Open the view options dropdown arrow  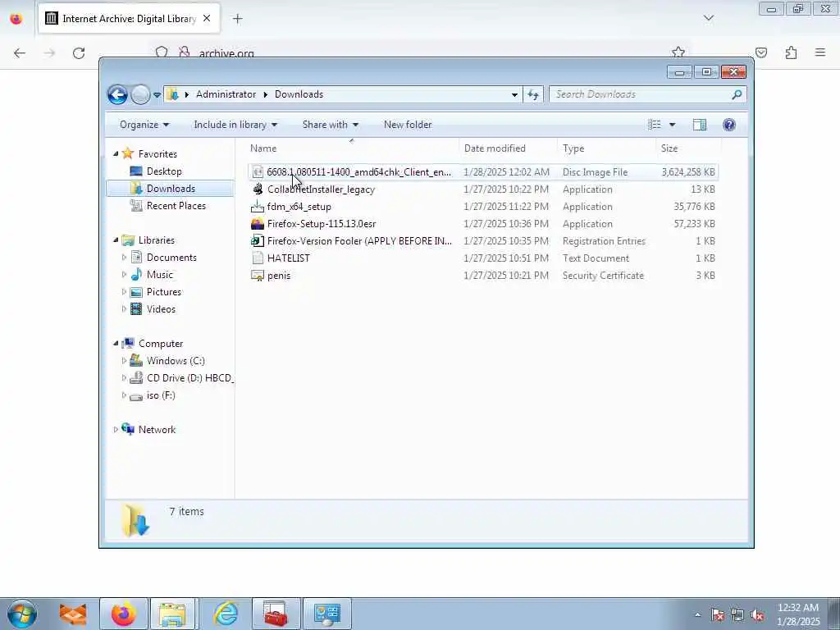tap(673, 125)
